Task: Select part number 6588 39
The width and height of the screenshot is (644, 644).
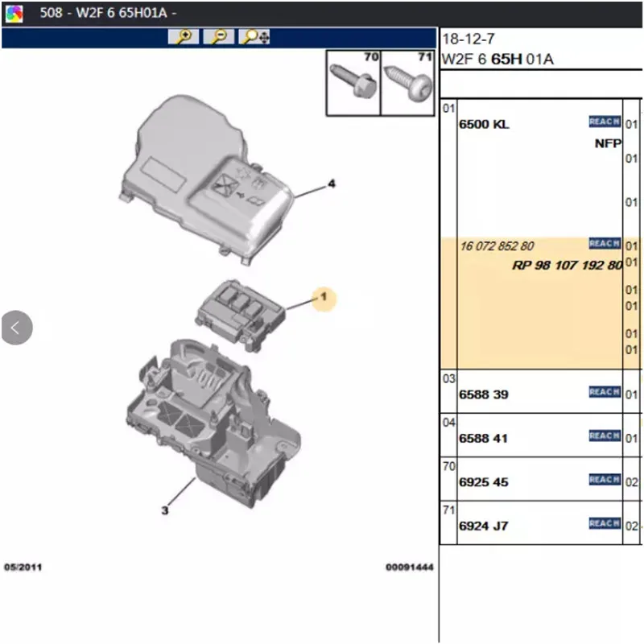Action: (x=484, y=394)
